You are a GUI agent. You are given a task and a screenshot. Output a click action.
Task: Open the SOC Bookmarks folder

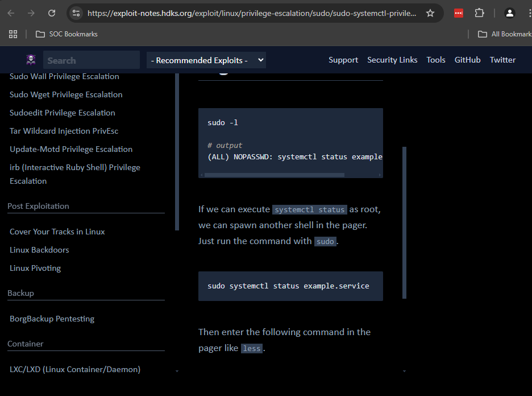[x=66, y=34]
